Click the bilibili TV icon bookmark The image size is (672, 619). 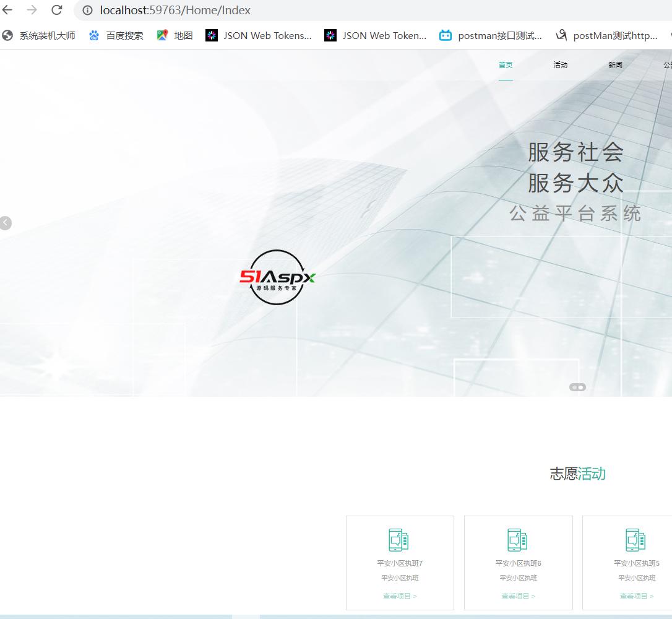click(446, 35)
